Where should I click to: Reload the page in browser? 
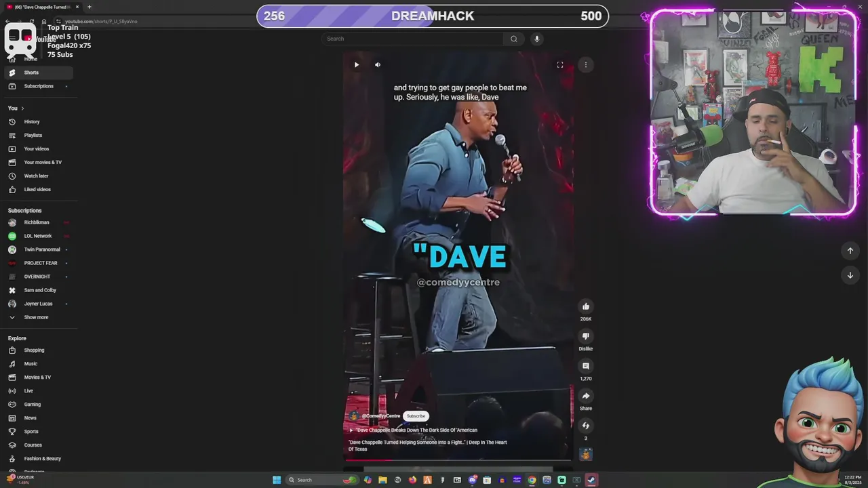pos(32,21)
